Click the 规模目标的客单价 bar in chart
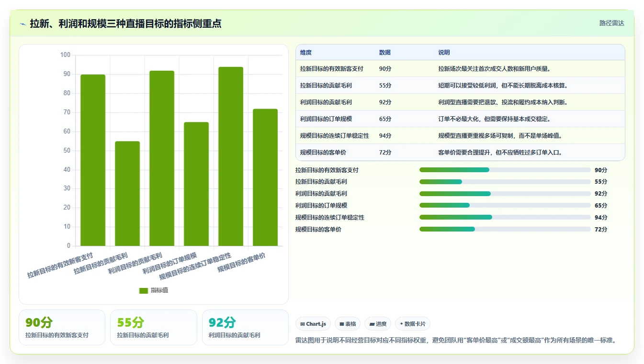Screen dimensions: 644x364 265,177
